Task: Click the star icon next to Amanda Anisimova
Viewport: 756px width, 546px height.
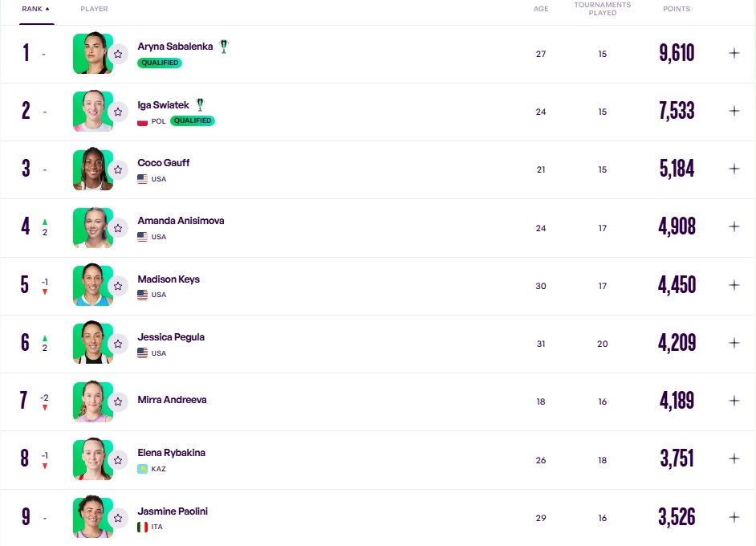Action: pyautogui.click(x=118, y=228)
